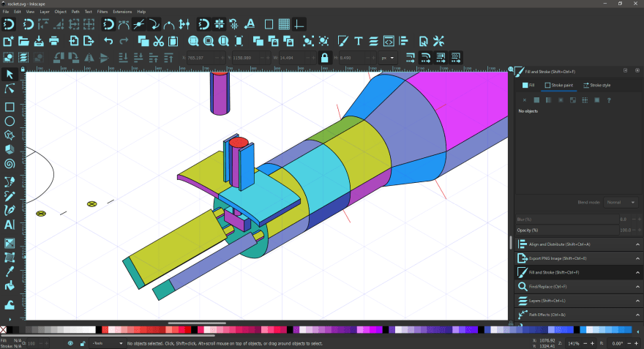
Task: Toggle snap to guides
Action: (x=299, y=24)
